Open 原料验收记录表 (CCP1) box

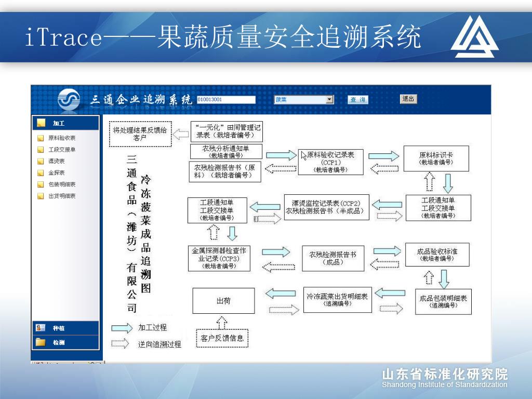pos(330,162)
